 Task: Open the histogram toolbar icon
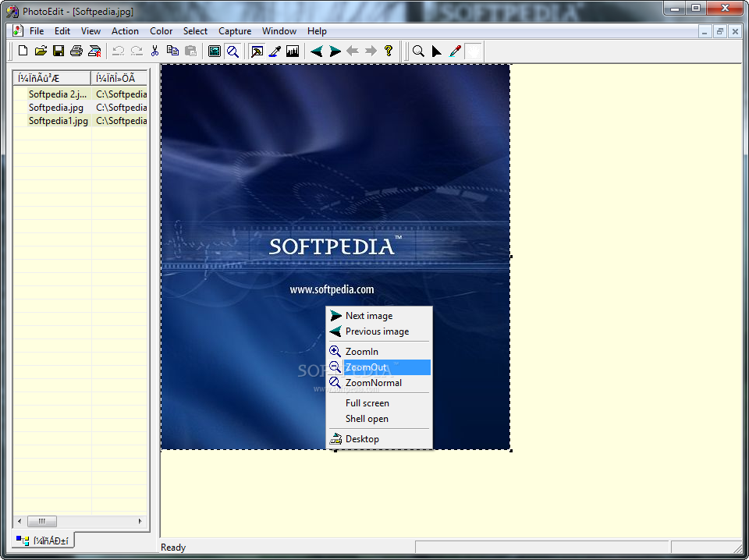point(293,51)
